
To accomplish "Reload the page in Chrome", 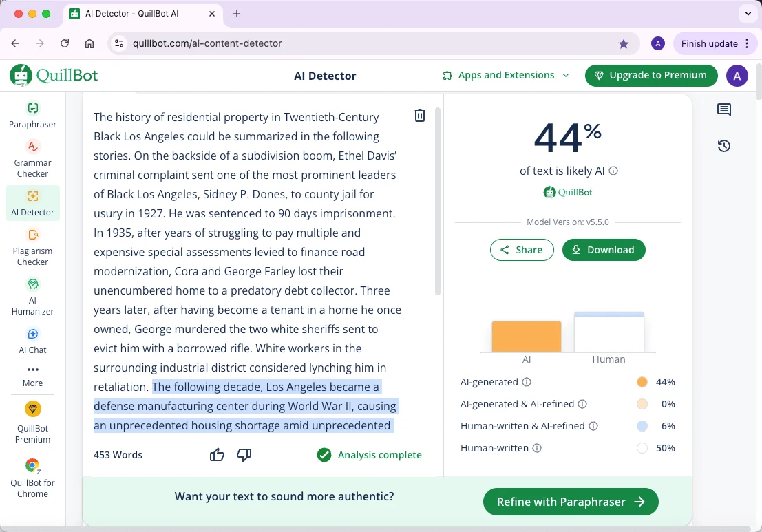I will coord(65,43).
